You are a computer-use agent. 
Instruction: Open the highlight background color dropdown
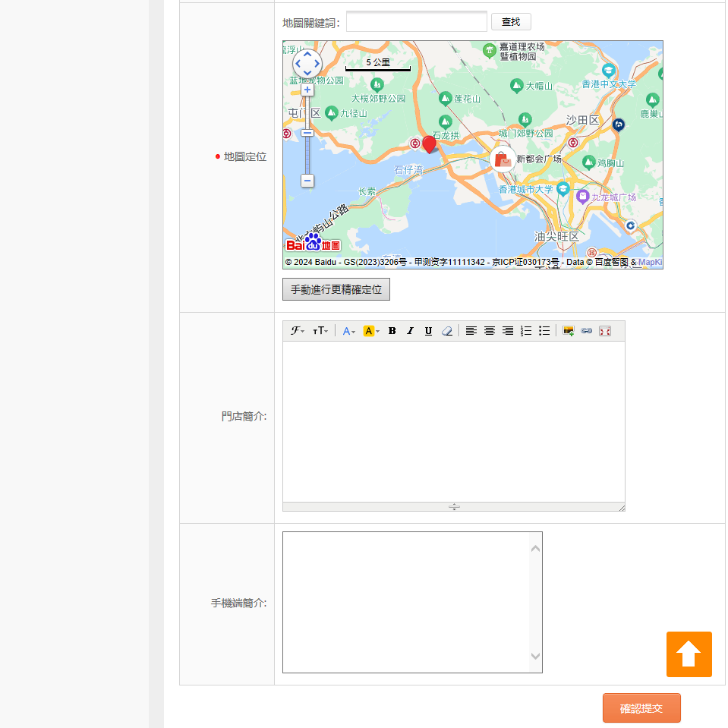[371, 331]
